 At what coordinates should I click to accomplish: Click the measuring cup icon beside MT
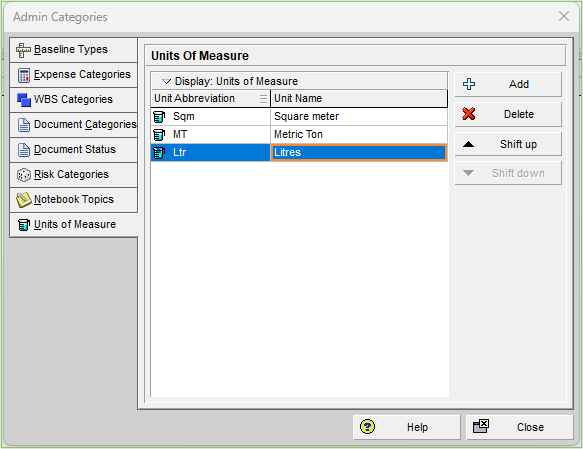tap(159, 135)
